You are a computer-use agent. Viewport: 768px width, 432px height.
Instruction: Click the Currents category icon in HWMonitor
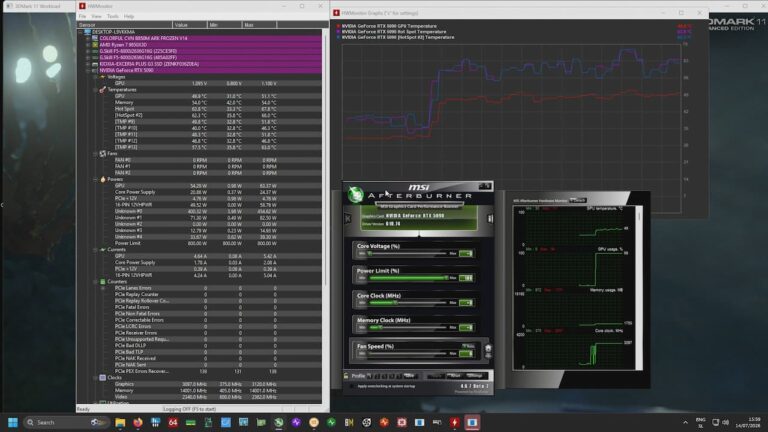102,250
